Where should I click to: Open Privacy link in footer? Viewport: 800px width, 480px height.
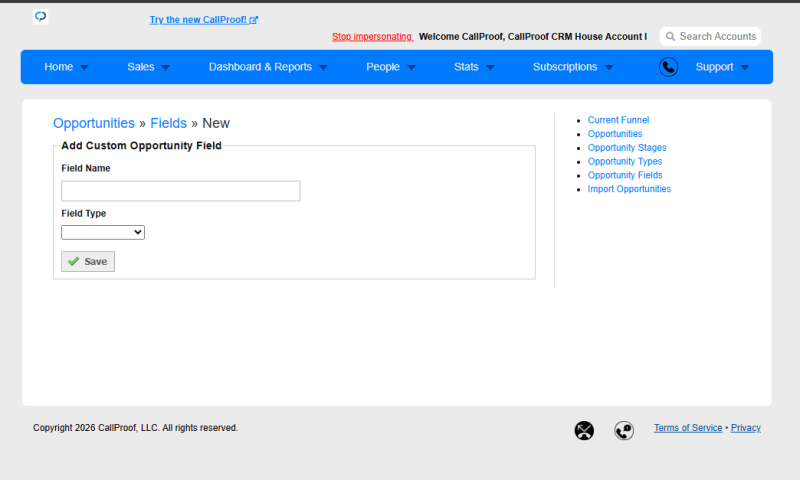pos(745,428)
